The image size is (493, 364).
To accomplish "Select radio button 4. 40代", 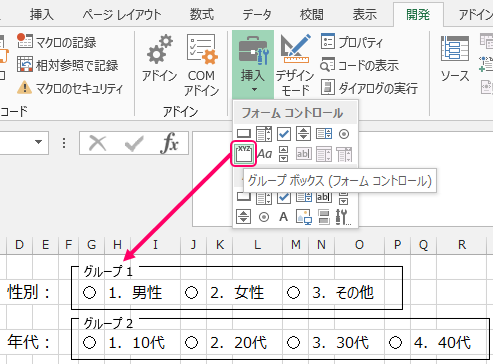I will [x=395, y=342].
